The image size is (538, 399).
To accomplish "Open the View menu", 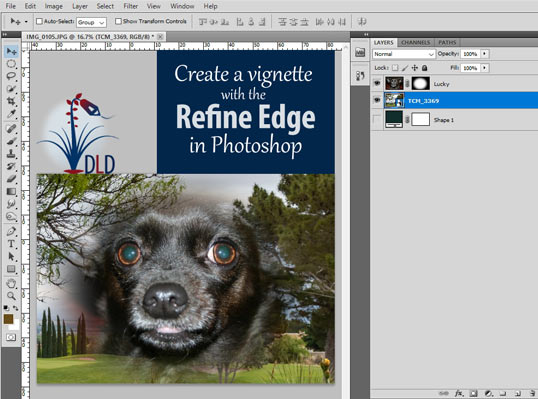I will (x=153, y=6).
